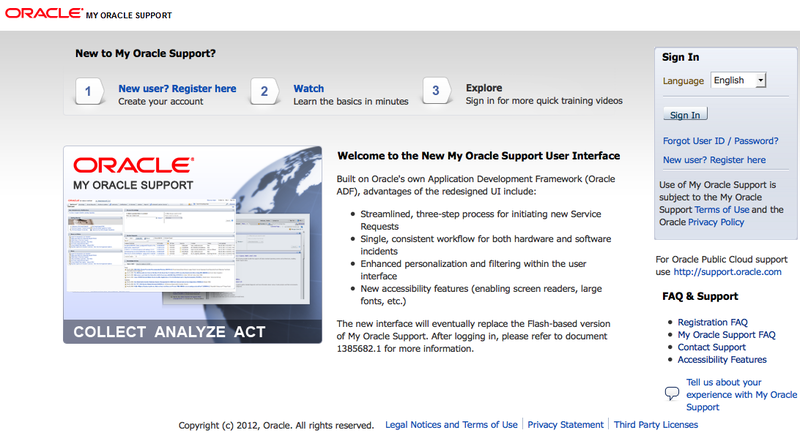Open the Language dropdown

pyautogui.click(x=739, y=80)
